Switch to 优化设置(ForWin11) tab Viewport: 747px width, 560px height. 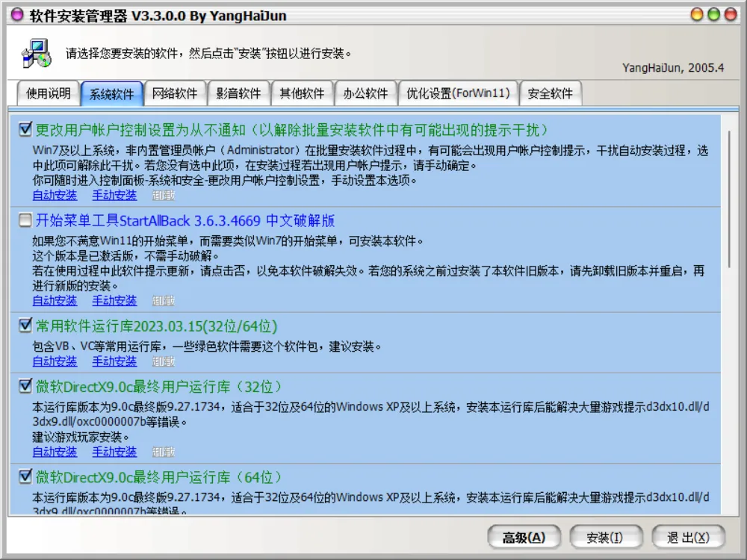458,93
